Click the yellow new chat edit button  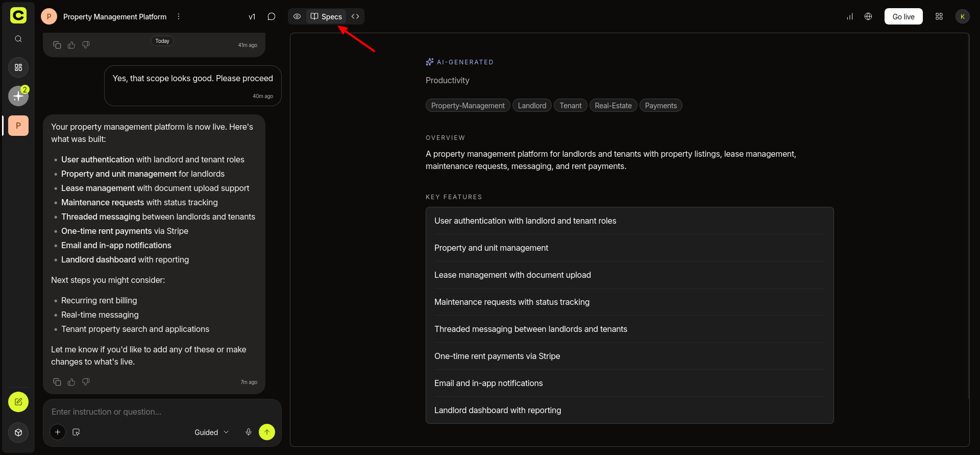pyautogui.click(x=18, y=402)
